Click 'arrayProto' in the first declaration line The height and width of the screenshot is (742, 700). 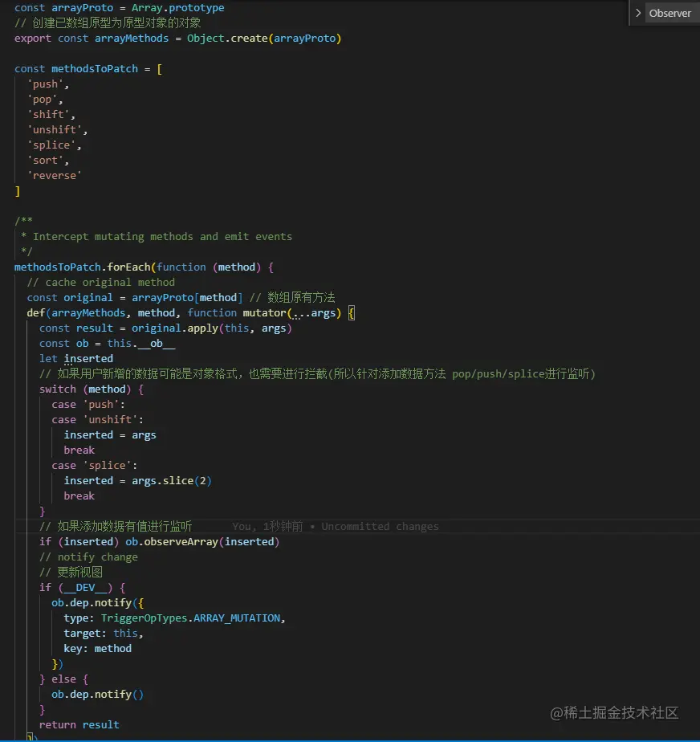click(83, 7)
